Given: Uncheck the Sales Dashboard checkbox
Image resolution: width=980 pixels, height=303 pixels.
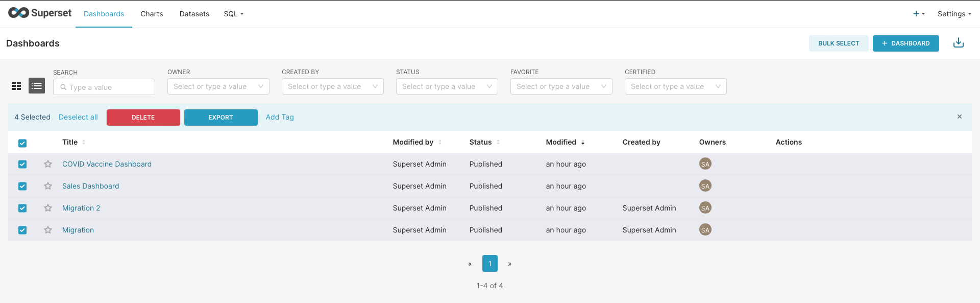Looking at the screenshot, I should (22, 186).
